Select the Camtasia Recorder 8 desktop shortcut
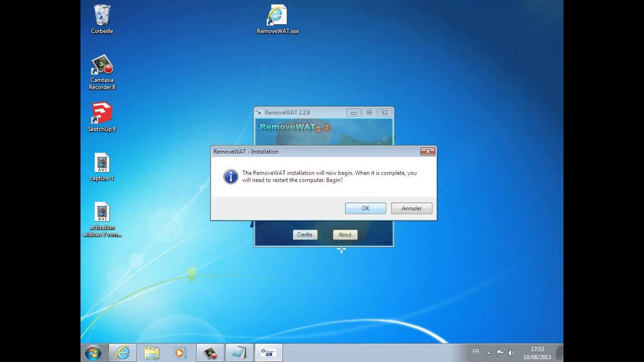Image resolution: width=644 pixels, height=362 pixels. (102, 72)
